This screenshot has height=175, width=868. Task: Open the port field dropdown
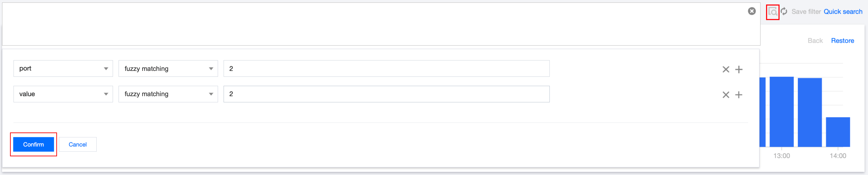(63, 68)
